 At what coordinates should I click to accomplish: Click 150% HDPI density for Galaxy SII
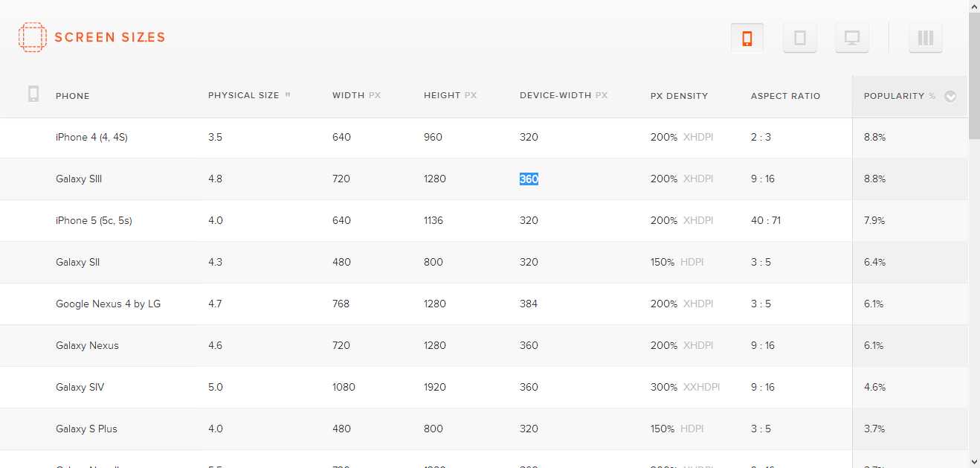pos(677,262)
